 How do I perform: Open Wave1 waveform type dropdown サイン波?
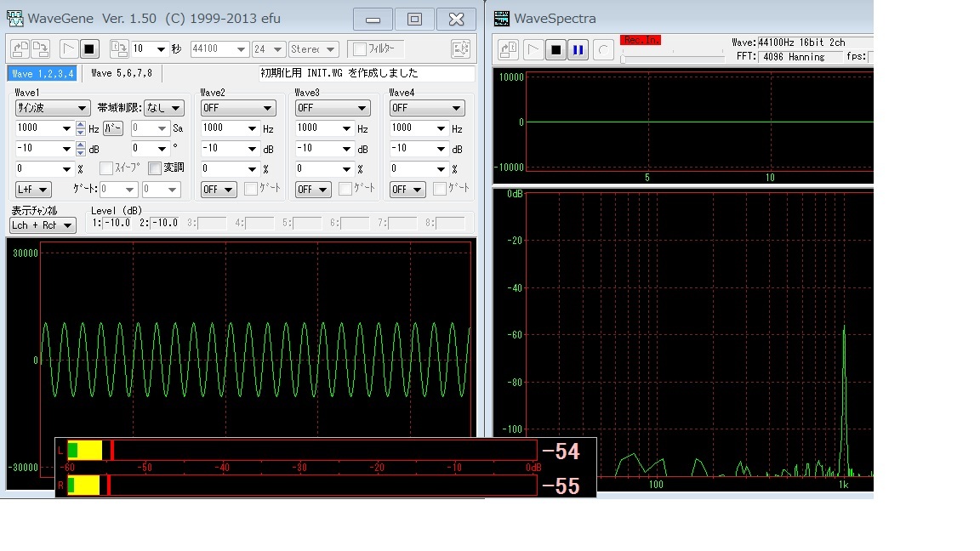point(53,108)
